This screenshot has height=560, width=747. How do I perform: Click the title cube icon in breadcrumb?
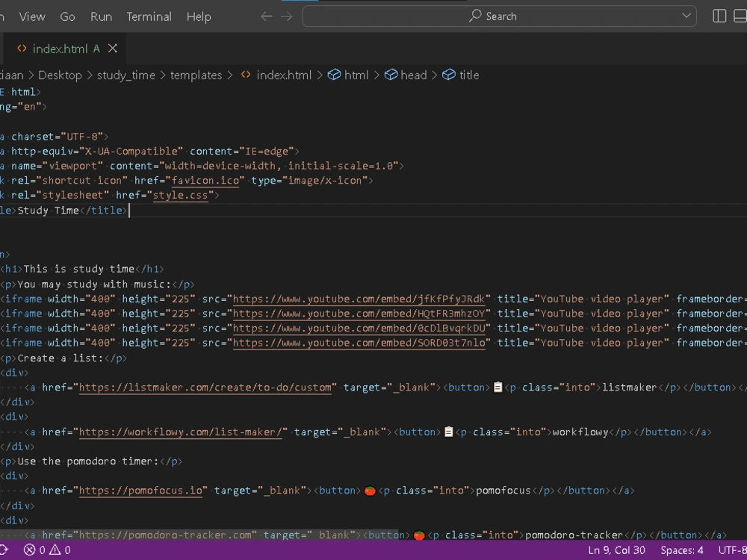449,75
